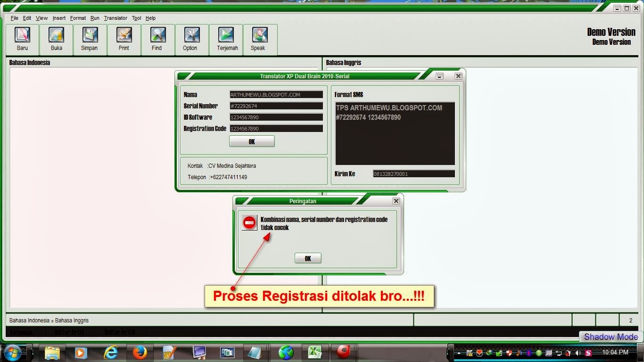Click the Bahasa Inggris panel header
Screen dimensions: 644x362
[x=344, y=62]
